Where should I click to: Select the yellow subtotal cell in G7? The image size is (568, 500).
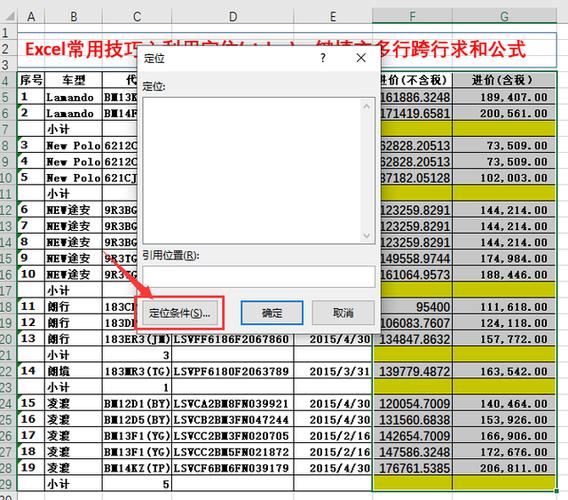(504, 129)
